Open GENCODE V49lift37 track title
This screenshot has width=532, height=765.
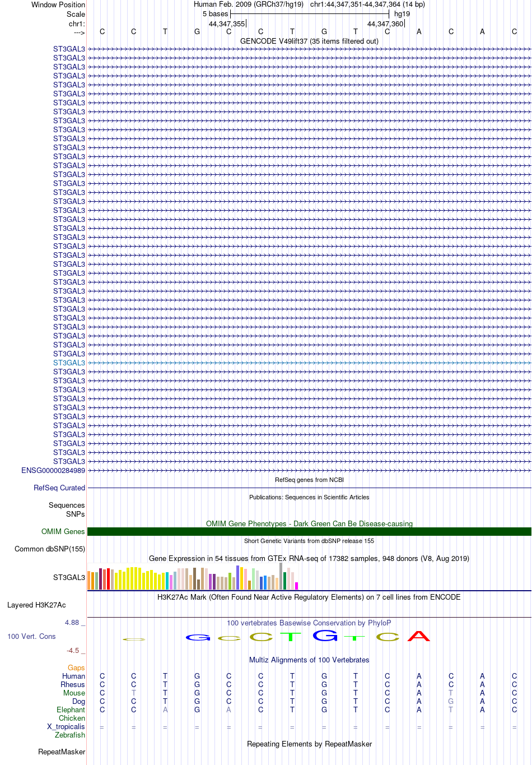point(309,41)
